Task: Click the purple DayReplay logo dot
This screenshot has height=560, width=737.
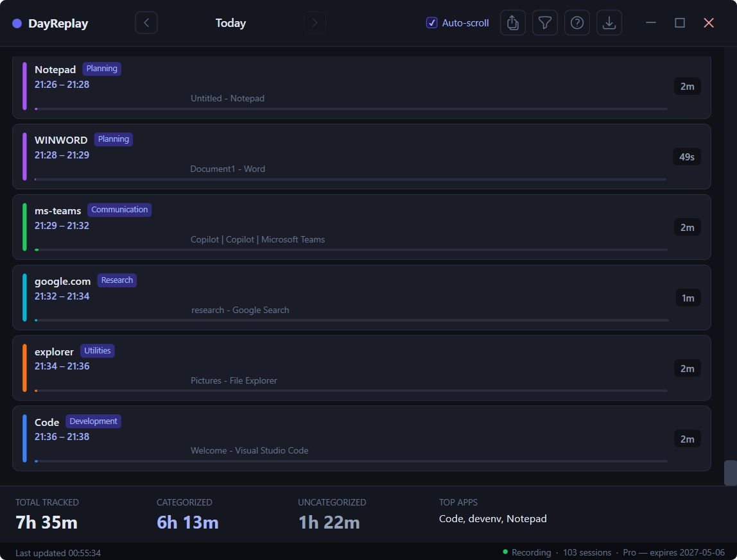Action: pos(17,24)
